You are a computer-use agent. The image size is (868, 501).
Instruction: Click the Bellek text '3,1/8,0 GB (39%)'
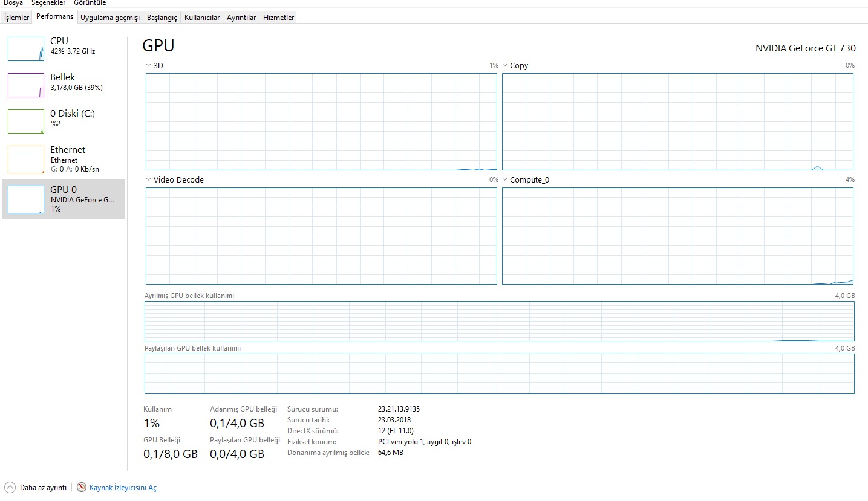tap(76, 88)
